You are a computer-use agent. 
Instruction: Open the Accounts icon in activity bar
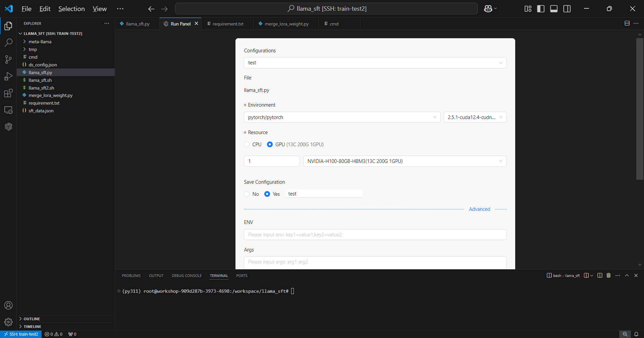coord(8,305)
